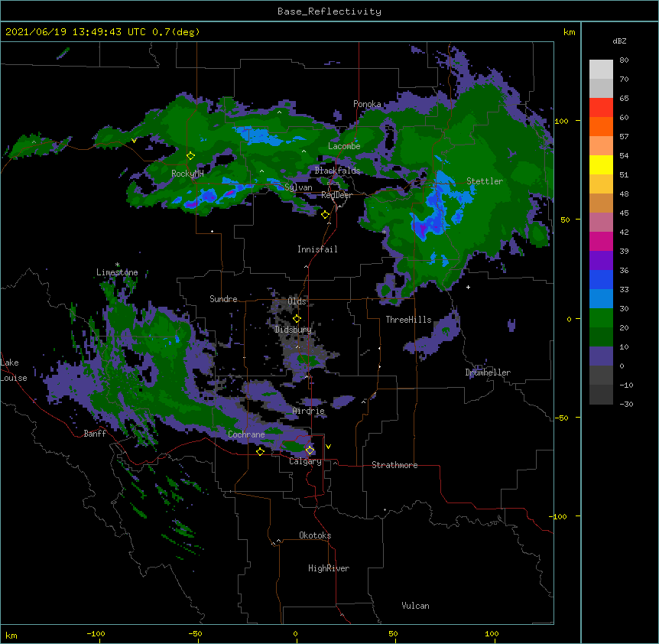Viewport: 659px width, 644px height.
Task: Click the Strathmore label
Action: click(394, 465)
